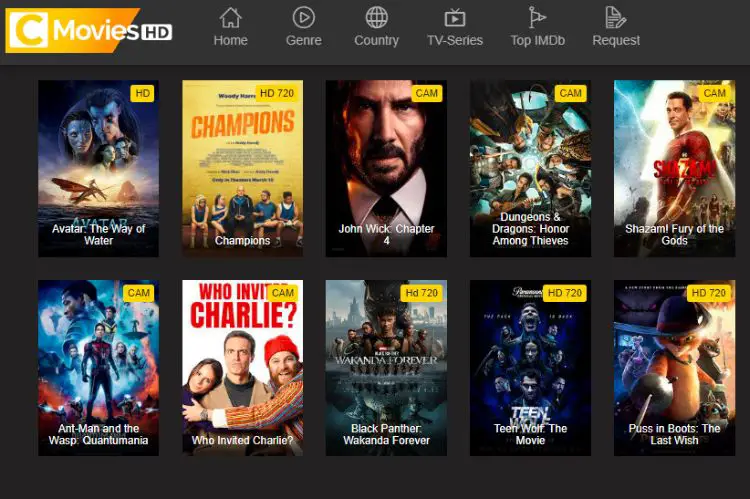Viewport: 750px width, 499px height.
Task: Open the Avatar: The Way of Water poster
Action: 99,168
